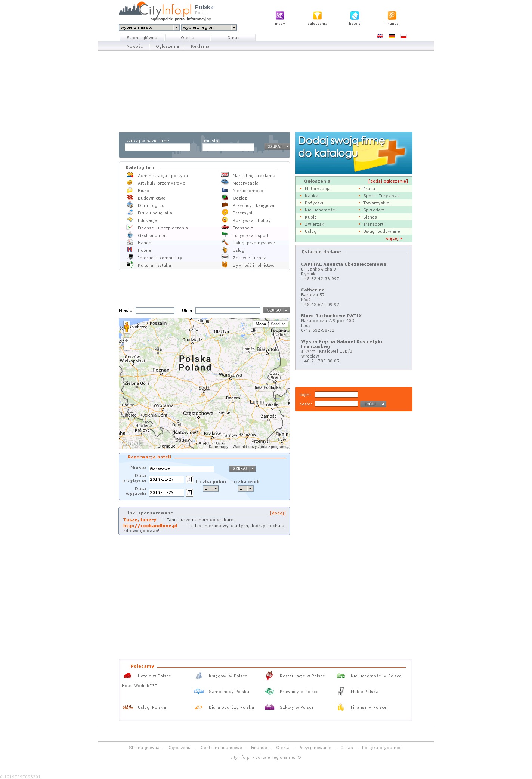Click the finanse header icon
Viewport: 532px width, 779px height.
(x=392, y=16)
